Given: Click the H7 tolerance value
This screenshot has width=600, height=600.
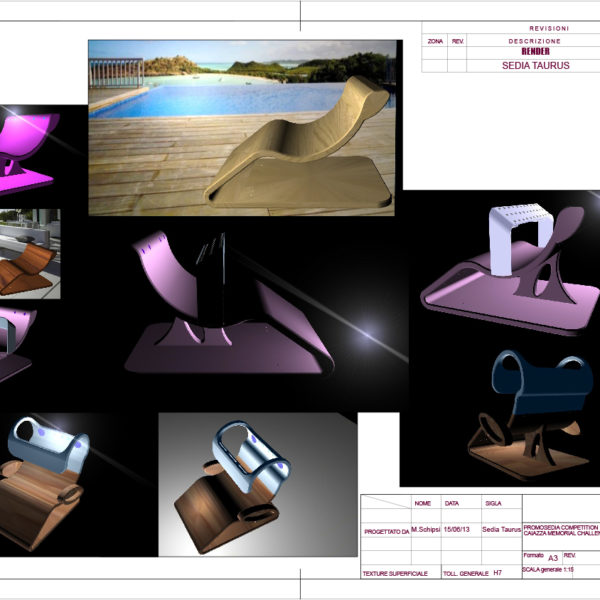Looking at the screenshot, I should [497, 573].
